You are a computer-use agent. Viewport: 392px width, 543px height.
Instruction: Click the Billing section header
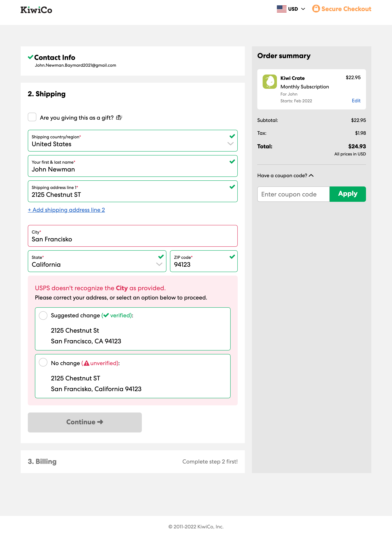(x=42, y=462)
